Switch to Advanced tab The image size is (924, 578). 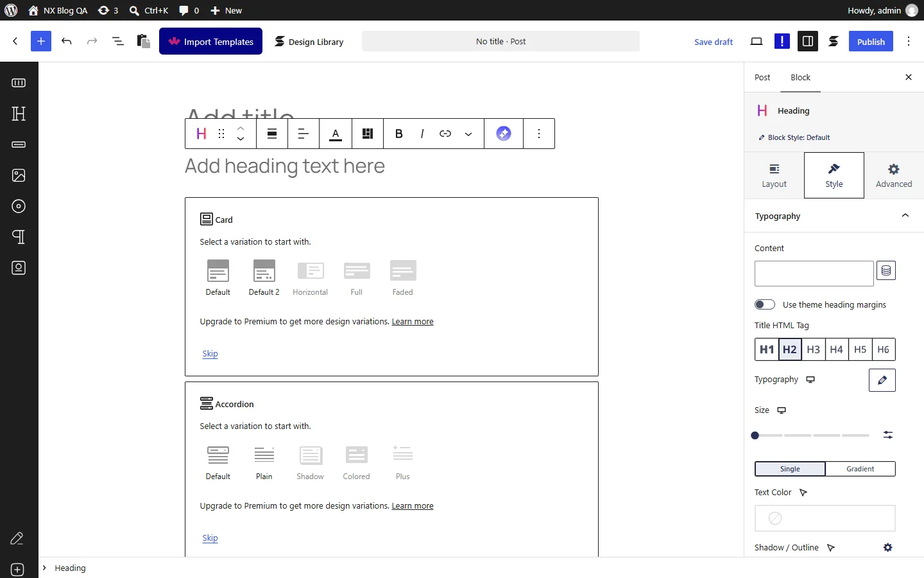click(894, 175)
